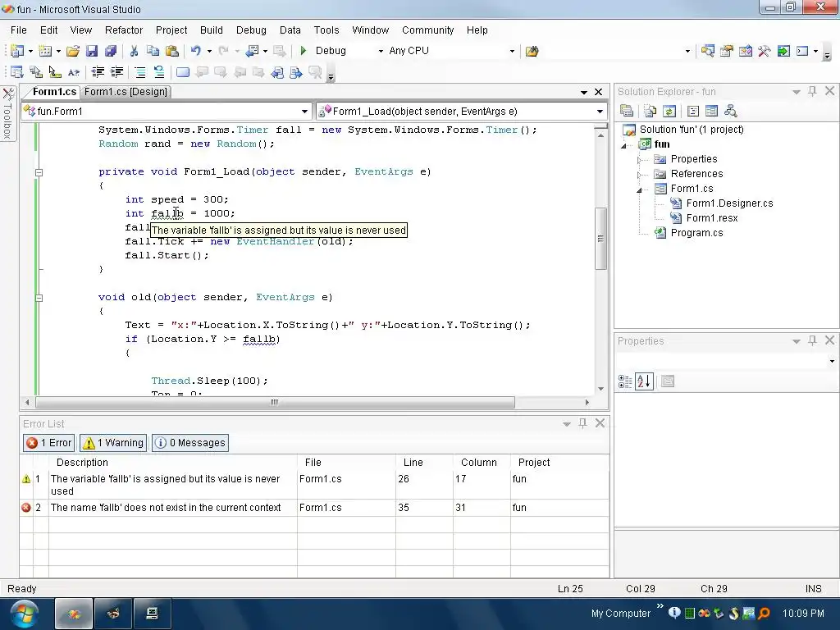Click Solution Explorer Properties icon
The image size is (840, 630).
[x=627, y=112]
